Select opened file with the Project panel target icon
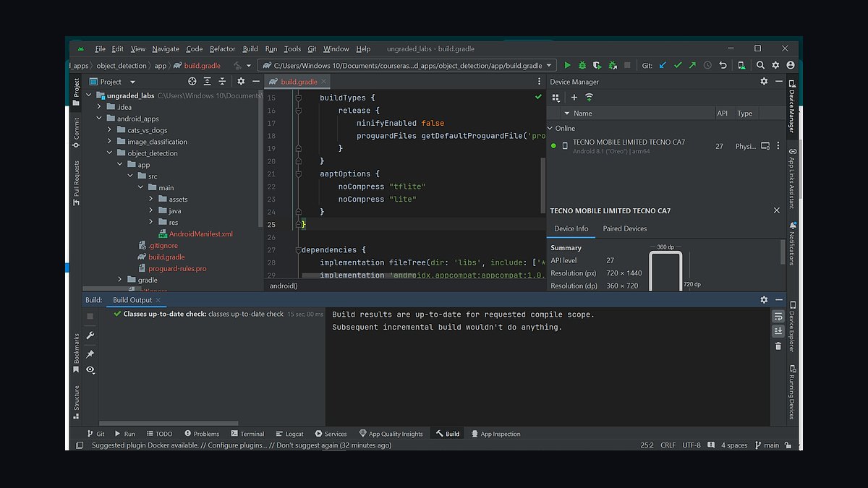868x488 pixels. (192, 82)
